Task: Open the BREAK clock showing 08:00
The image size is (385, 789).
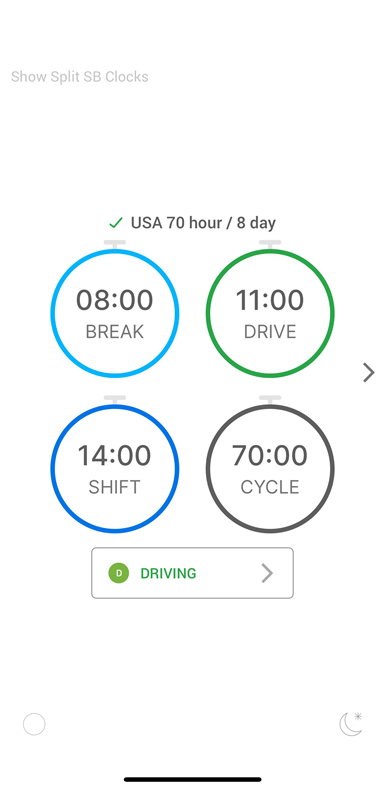Action: coord(115,313)
